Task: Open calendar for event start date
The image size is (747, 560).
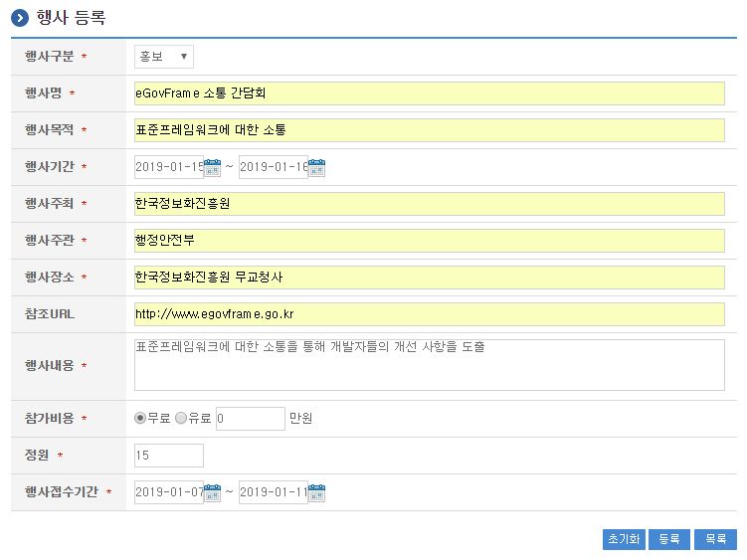Action: [x=212, y=167]
